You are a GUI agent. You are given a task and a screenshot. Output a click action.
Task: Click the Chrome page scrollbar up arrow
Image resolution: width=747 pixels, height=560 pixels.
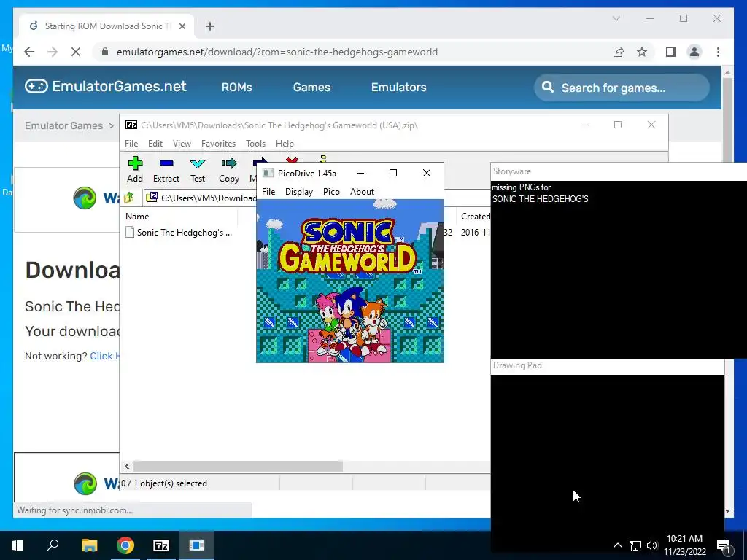(x=727, y=72)
